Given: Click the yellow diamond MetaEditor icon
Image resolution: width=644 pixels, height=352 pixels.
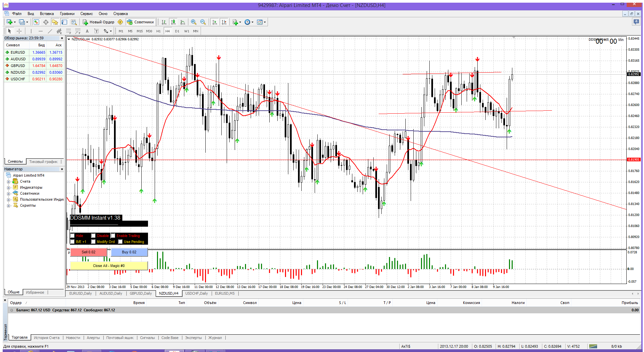Looking at the screenshot, I should (x=120, y=22).
